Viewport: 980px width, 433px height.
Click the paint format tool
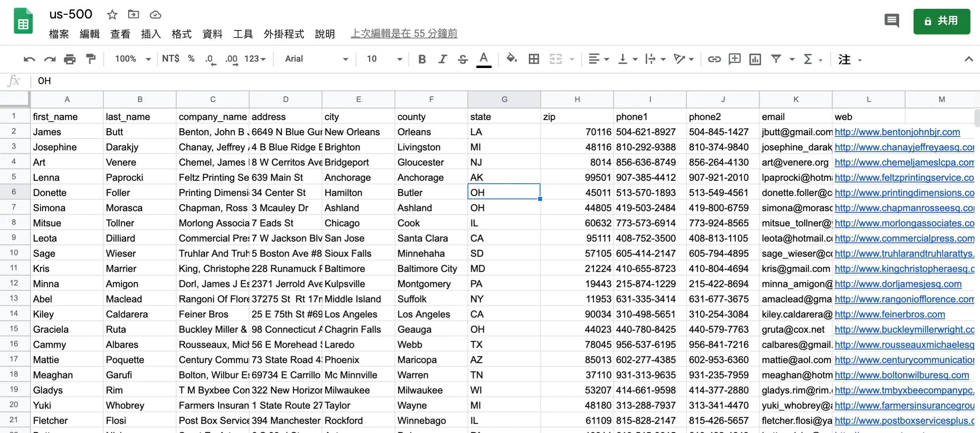[x=91, y=59]
